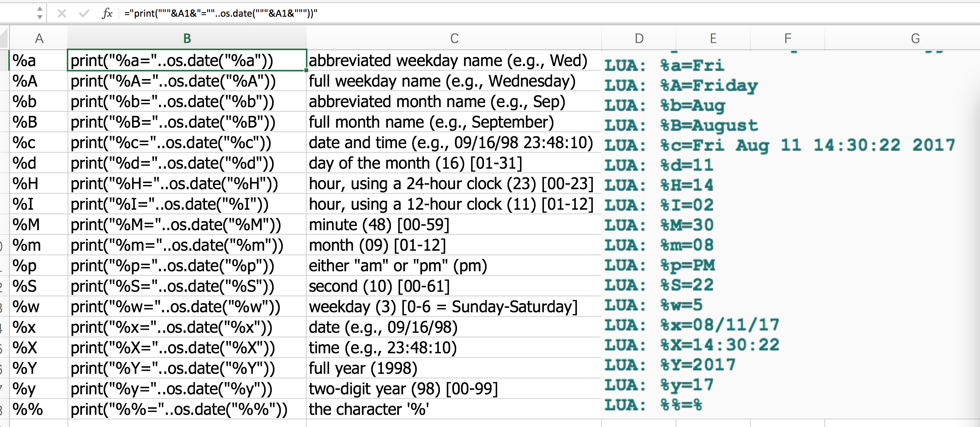
Task: Click cell print("%d="..os.date("%d"))
Action: tap(187, 163)
